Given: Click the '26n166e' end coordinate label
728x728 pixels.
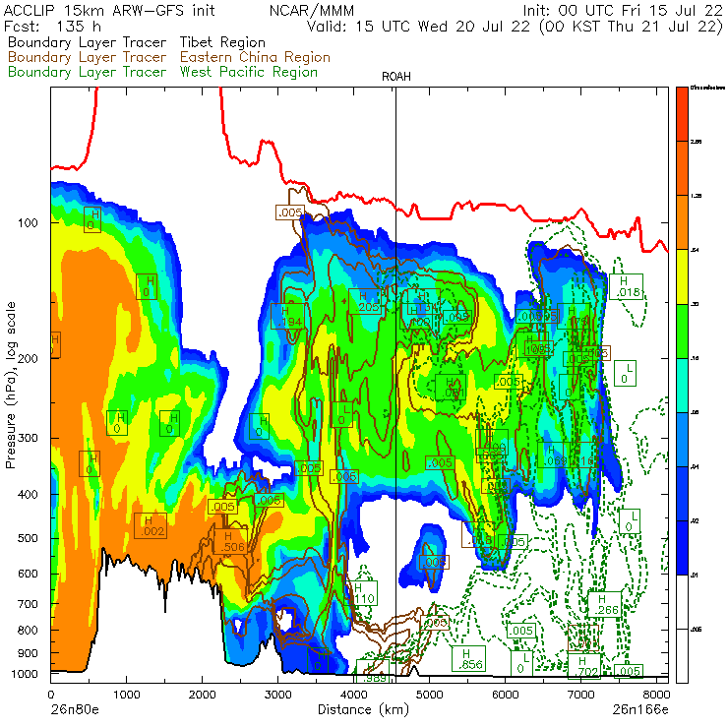Looking at the screenshot, I should pyautogui.click(x=640, y=709).
